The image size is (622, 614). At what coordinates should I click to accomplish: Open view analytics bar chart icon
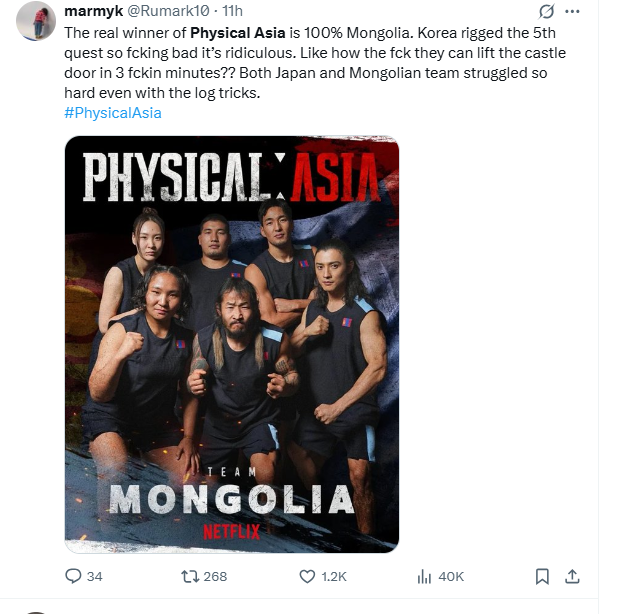[424, 576]
